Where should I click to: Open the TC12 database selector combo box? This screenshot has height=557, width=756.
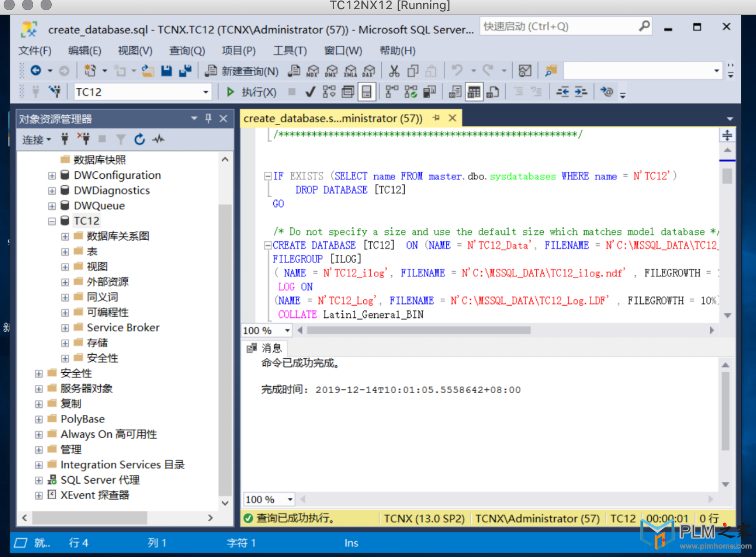tap(143, 92)
